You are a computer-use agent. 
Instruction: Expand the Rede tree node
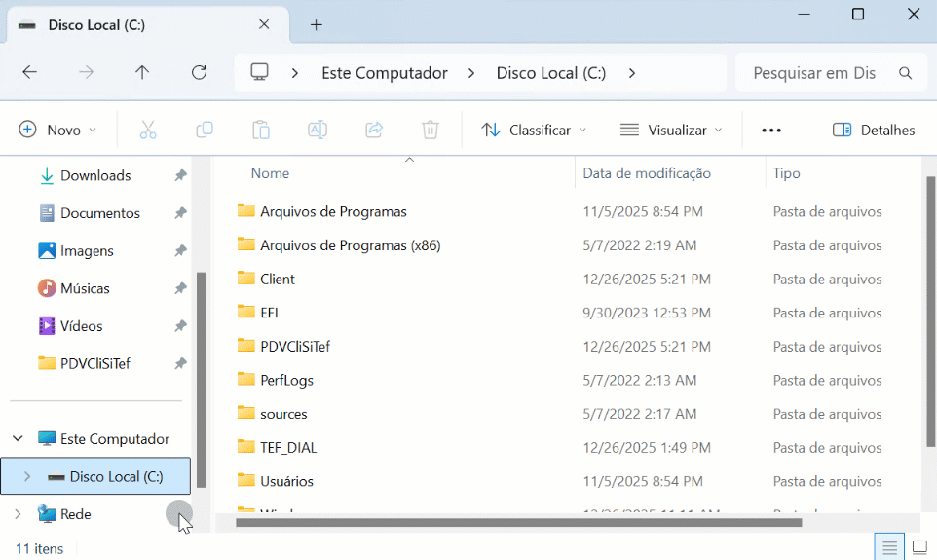[x=18, y=514]
